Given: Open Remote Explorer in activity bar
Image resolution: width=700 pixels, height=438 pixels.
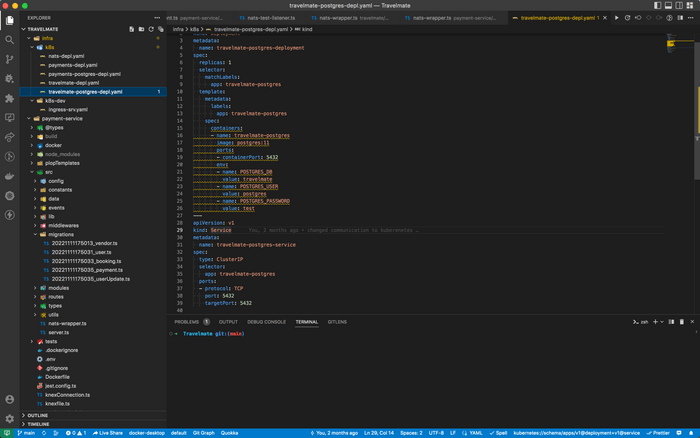Looking at the screenshot, I should click(x=9, y=117).
